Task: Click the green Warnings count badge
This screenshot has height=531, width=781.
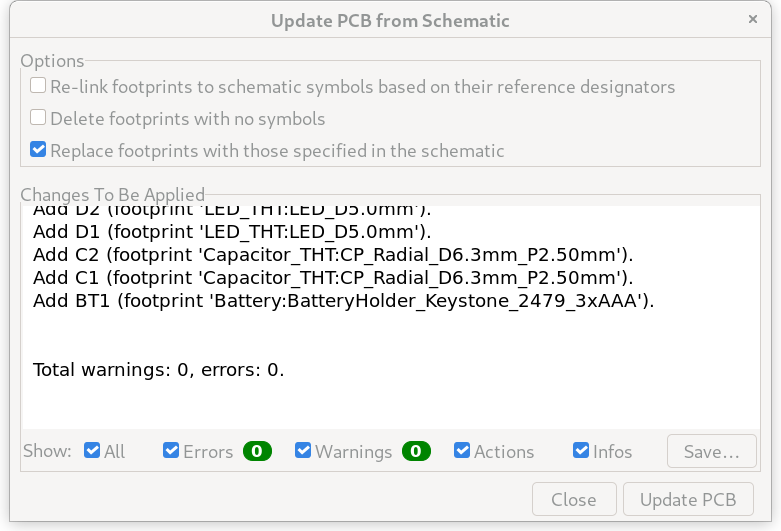Action: pyautogui.click(x=416, y=451)
